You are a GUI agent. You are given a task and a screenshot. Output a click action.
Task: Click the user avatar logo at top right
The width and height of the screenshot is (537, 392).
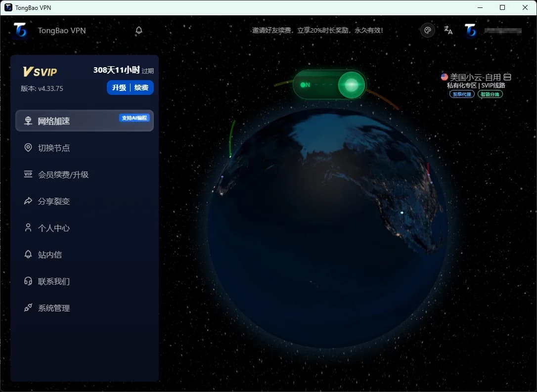tap(470, 31)
